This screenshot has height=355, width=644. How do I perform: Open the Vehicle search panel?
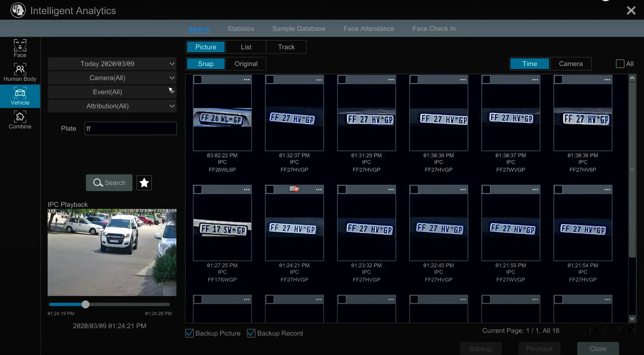point(20,96)
